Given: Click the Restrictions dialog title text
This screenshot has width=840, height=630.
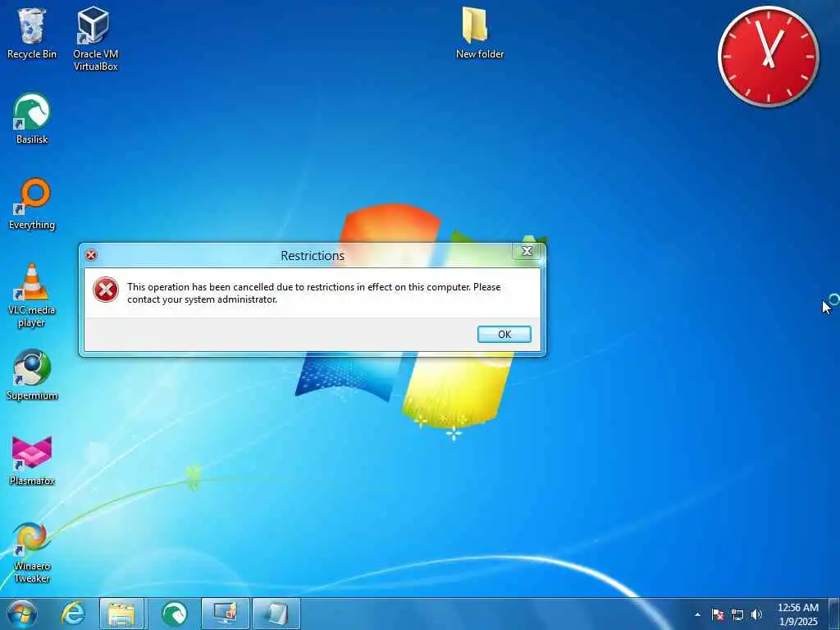Looking at the screenshot, I should tap(313, 256).
